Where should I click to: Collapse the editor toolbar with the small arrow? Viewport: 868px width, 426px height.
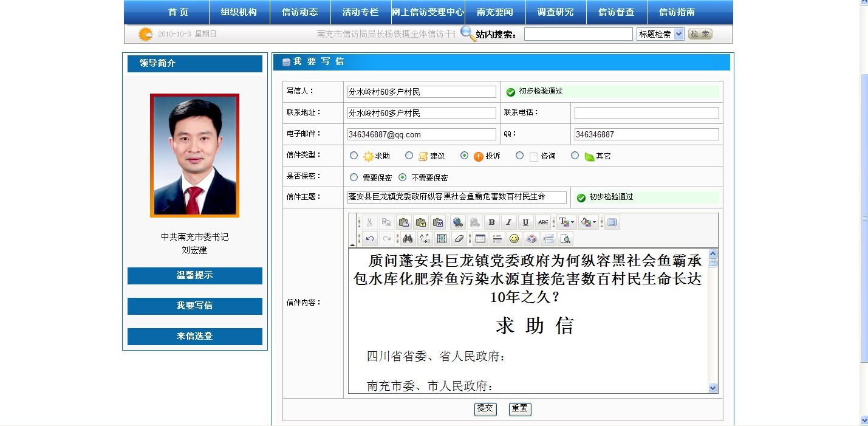pyautogui.click(x=352, y=244)
